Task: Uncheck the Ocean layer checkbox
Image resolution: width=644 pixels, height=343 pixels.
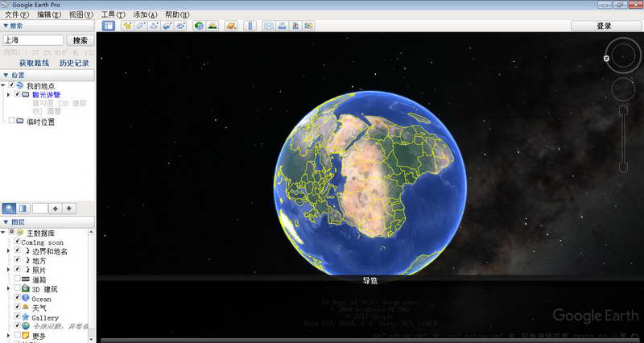Action: coord(17,298)
